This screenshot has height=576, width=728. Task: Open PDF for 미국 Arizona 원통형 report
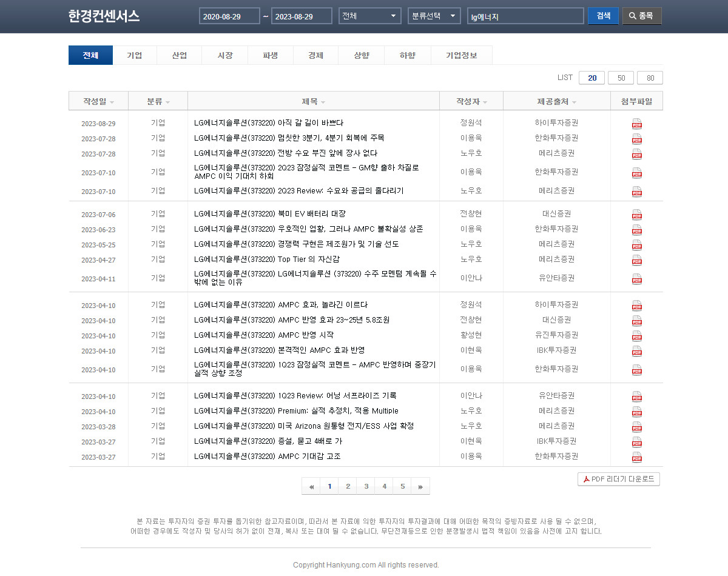[636, 427]
